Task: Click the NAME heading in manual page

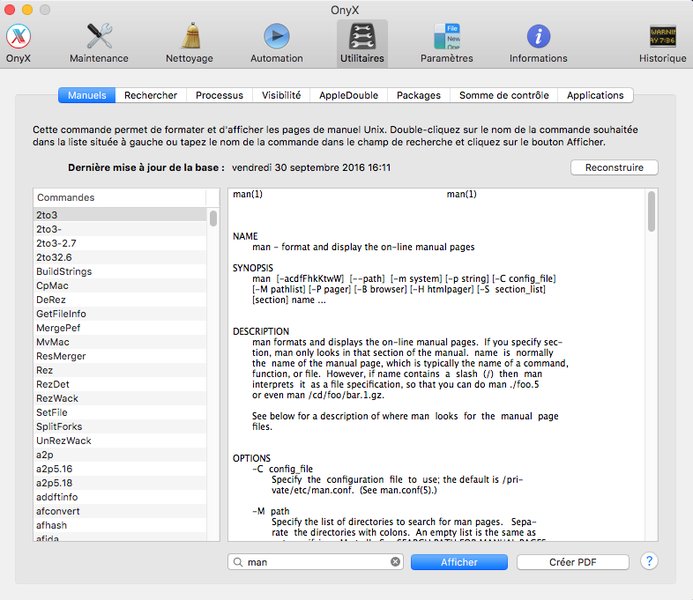Action: 245,236
